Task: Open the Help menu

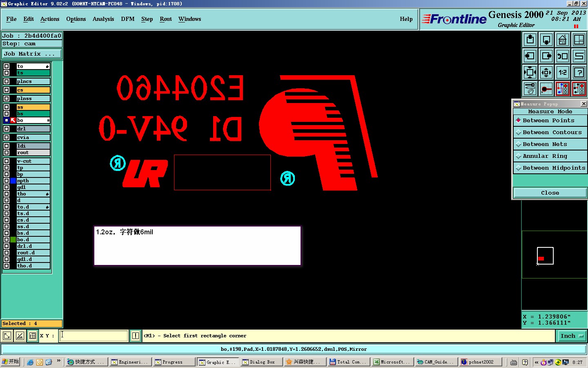Action: [406, 19]
